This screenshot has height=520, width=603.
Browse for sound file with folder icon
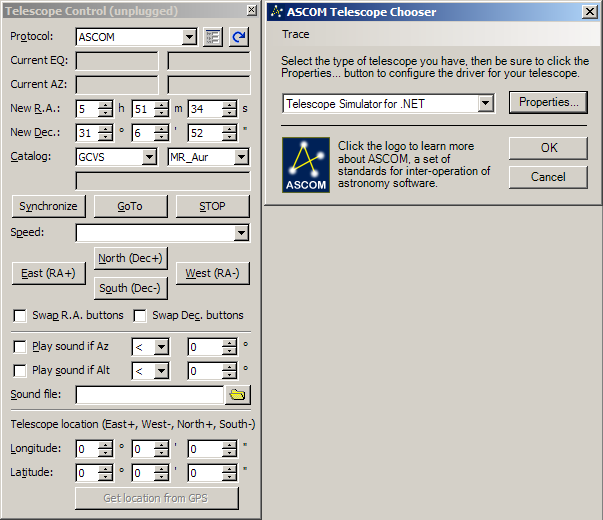(x=238, y=395)
